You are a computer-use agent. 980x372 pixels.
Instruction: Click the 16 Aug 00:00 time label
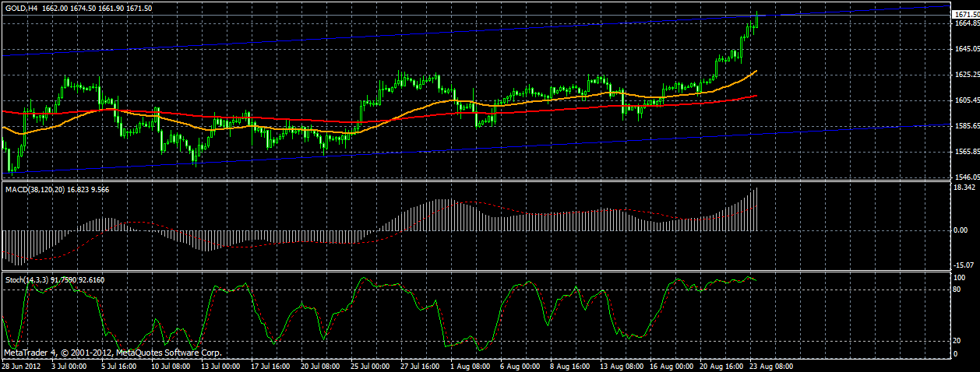pos(672,364)
